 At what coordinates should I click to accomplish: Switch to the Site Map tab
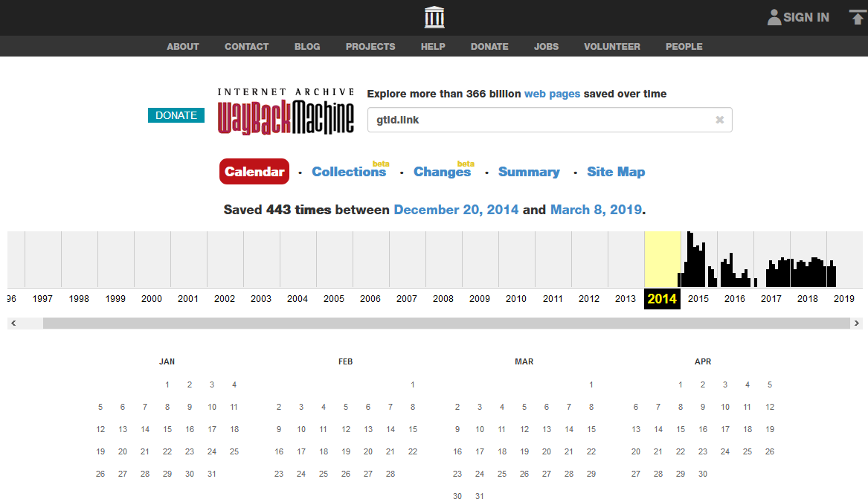click(x=616, y=172)
